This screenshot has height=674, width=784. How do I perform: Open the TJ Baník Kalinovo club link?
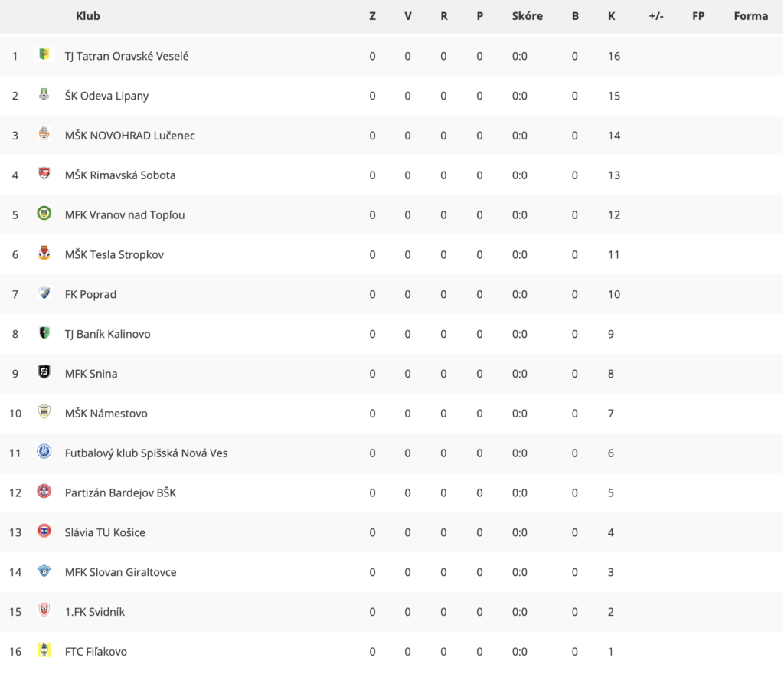(x=107, y=334)
